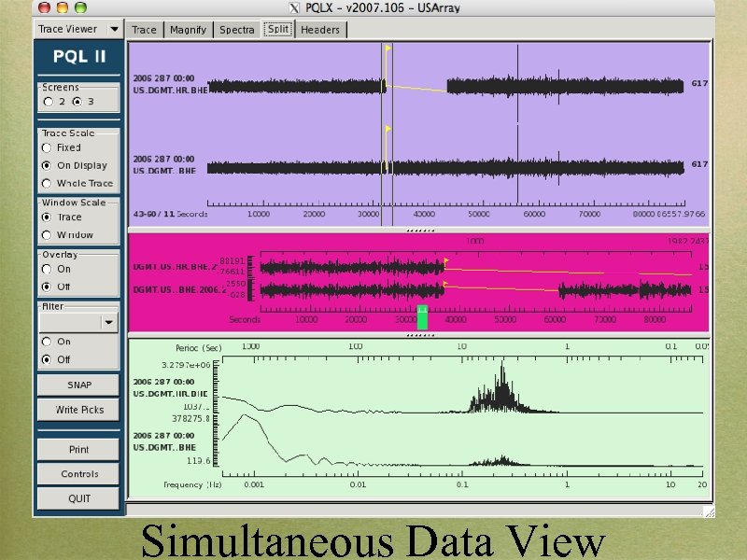
Task: View the trace Headers
Action: coord(321,29)
